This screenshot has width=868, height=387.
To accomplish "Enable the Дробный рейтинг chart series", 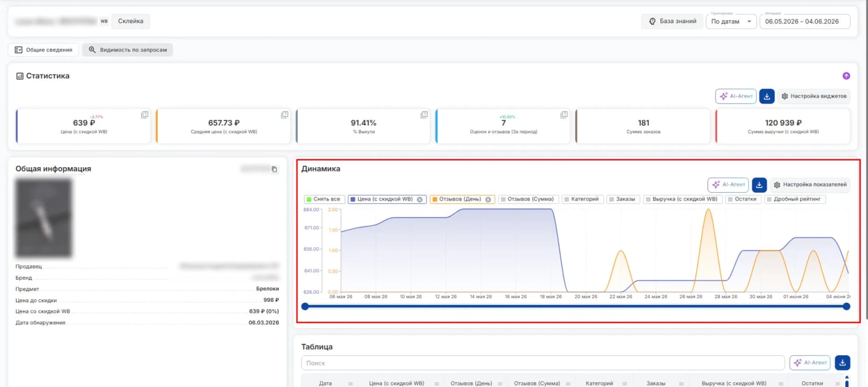I will (796, 199).
